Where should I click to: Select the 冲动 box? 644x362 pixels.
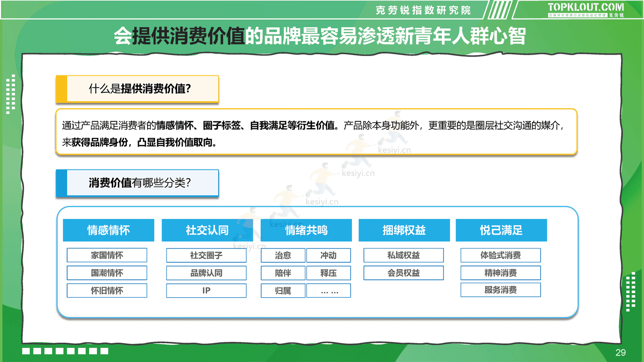(328, 255)
